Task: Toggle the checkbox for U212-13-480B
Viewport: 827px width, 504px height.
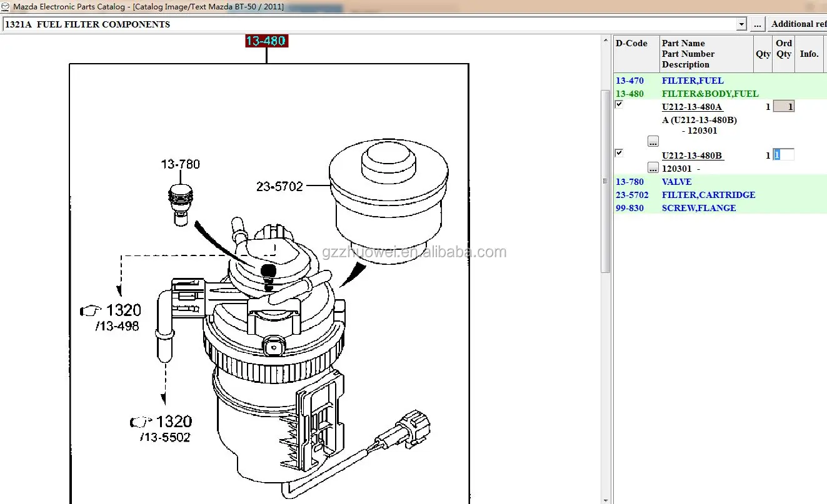Action: click(619, 153)
